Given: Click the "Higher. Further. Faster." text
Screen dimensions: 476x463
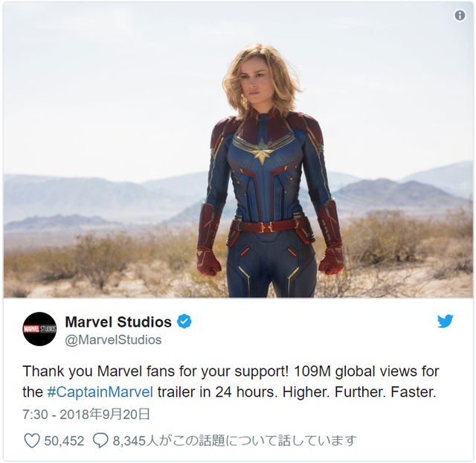Looking at the screenshot, I should 359,392.
